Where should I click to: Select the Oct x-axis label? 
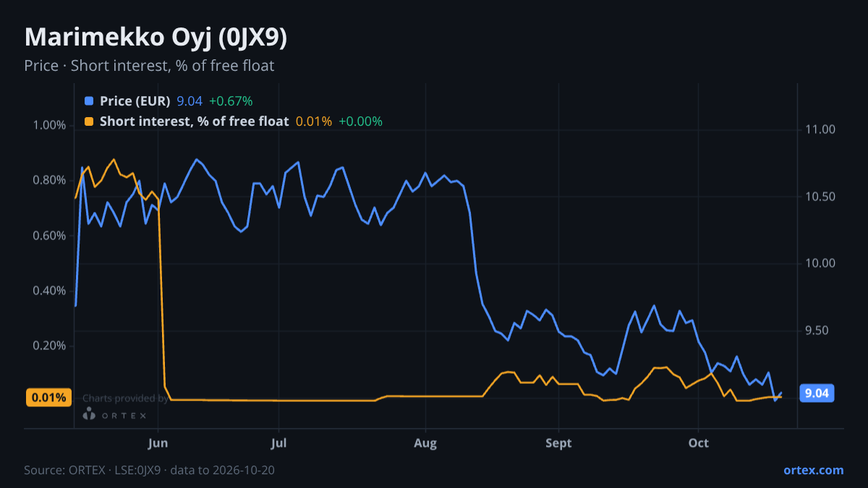coord(698,443)
